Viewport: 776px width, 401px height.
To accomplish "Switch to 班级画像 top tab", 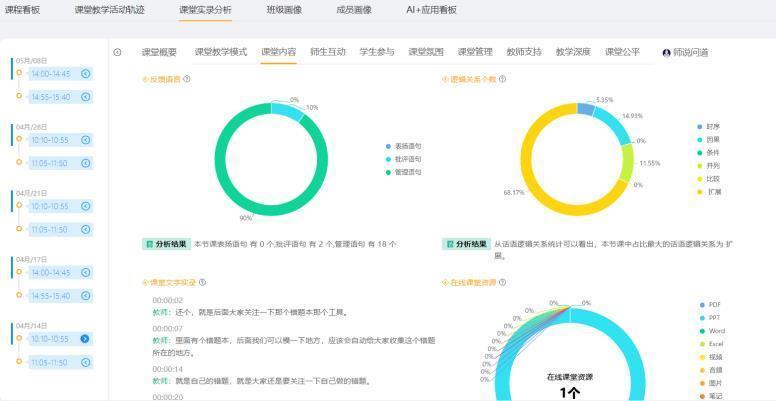I will point(284,10).
